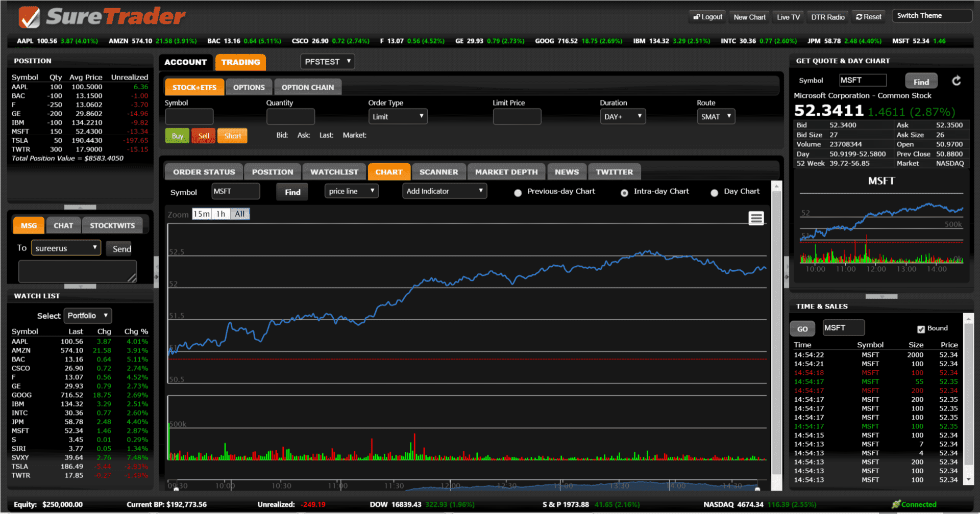This screenshot has width=980, height=514.
Task: Open the Portfolio watch list dropdown
Action: (87, 316)
